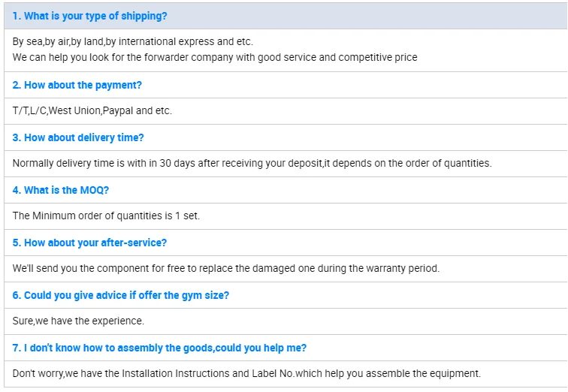This screenshot has height=392, width=568.
Task: Click the "How about delivery time?" question
Action: click(x=78, y=137)
